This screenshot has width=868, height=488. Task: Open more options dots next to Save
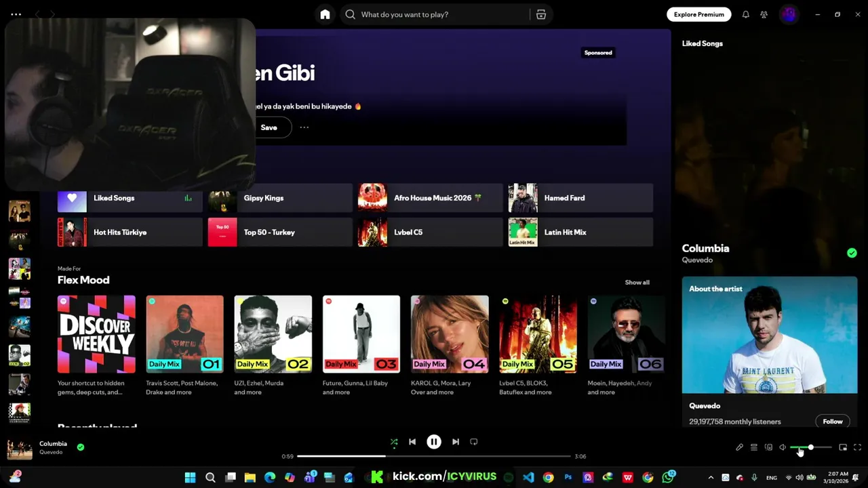(304, 127)
